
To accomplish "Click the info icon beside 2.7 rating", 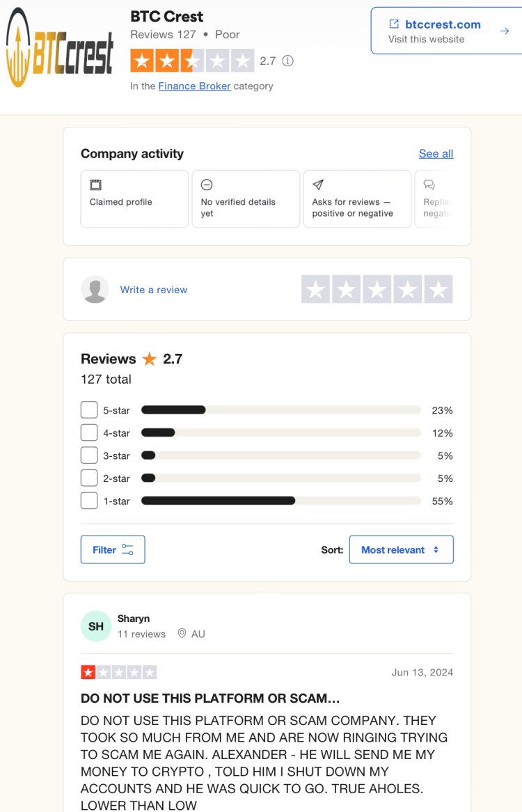I will (x=287, y=61).
